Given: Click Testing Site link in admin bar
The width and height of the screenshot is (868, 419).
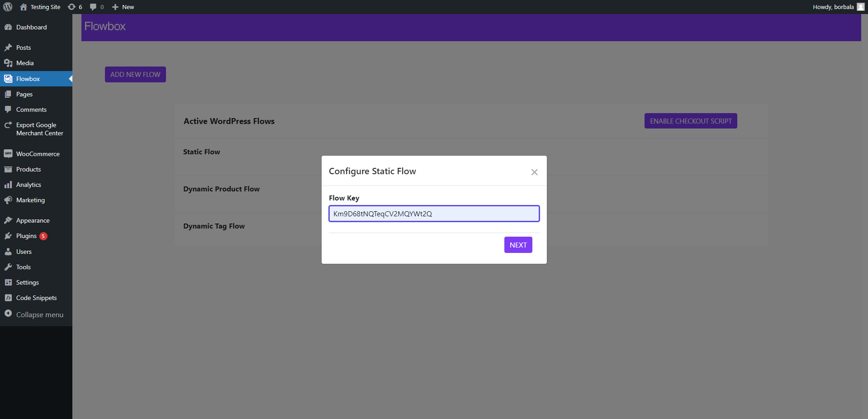Looking at the screenshot, I should point(45,7).
